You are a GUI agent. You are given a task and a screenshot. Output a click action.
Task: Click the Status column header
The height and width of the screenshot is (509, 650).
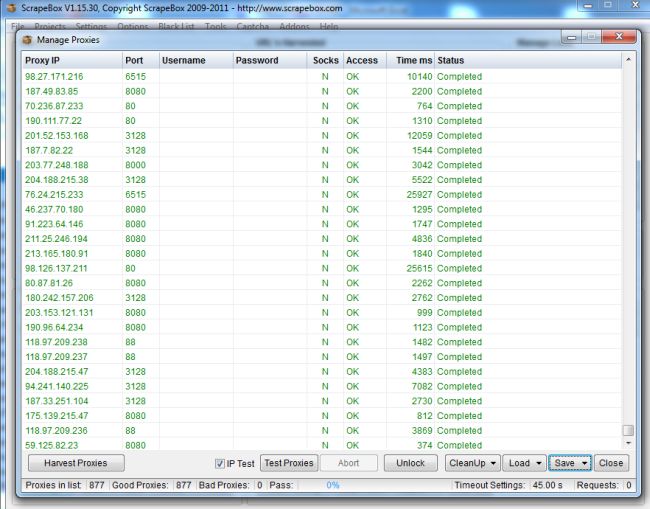pyautogui.click(x=528, y=61)
